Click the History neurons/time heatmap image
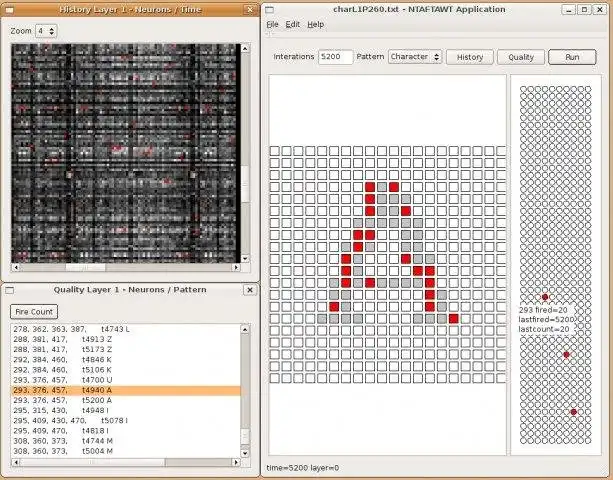Viewport: 613px width, 480px height. point(125,153)
